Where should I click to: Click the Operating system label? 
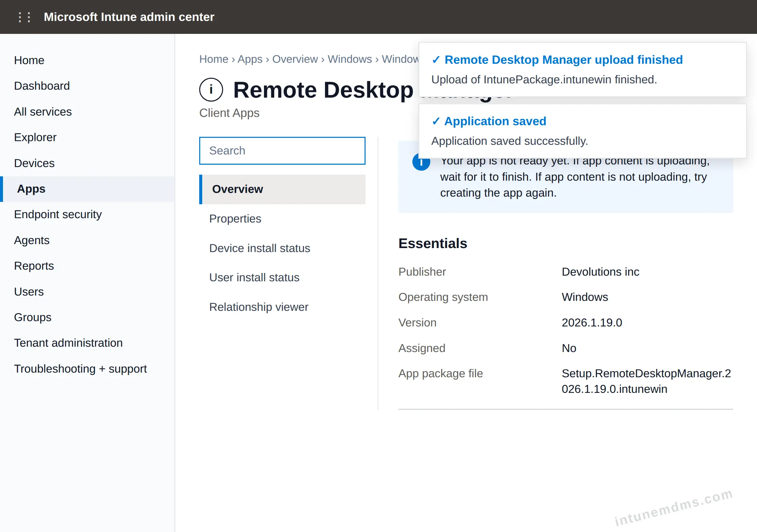(443, 297)
